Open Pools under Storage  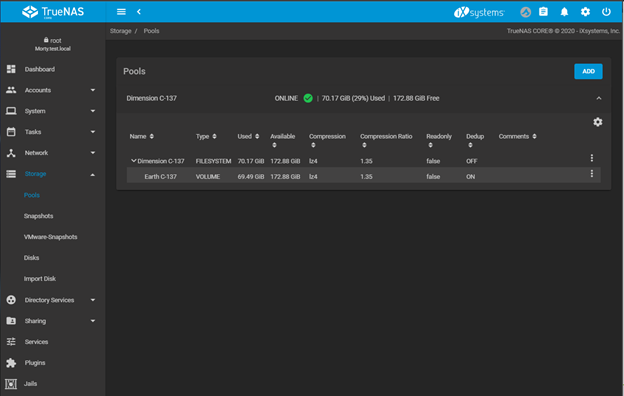pos(31,195)
